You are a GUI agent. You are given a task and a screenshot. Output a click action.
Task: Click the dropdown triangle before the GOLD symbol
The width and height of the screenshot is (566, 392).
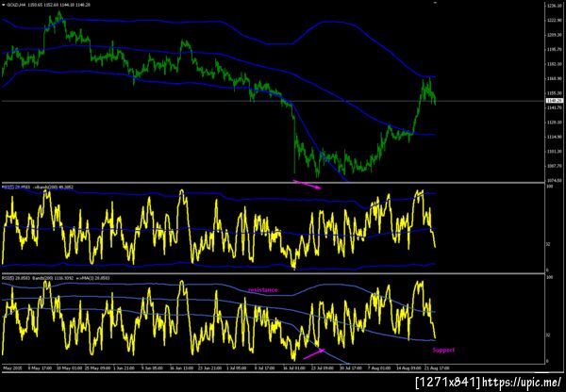3,5
